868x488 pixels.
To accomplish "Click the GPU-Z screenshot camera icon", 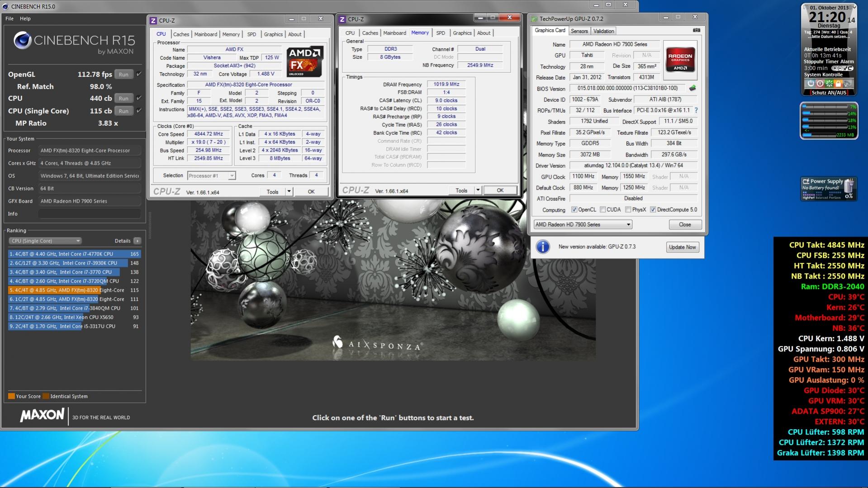I will pos(697,30).
